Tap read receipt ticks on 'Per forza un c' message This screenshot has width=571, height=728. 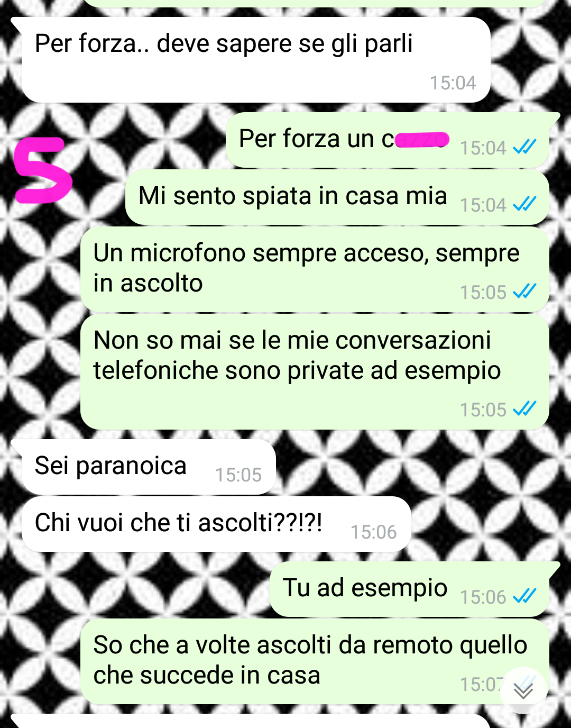525,147
